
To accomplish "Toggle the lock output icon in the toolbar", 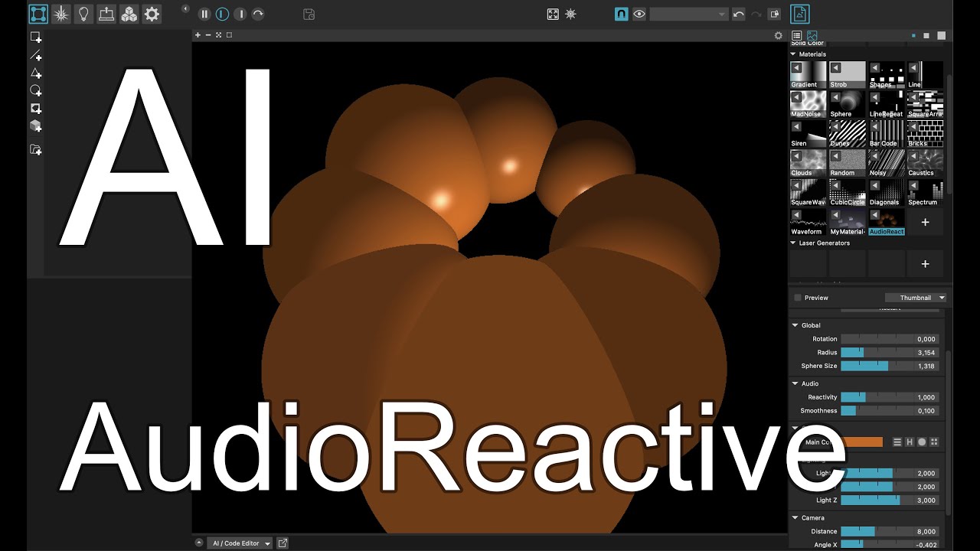I will click(x=775, y=14).
